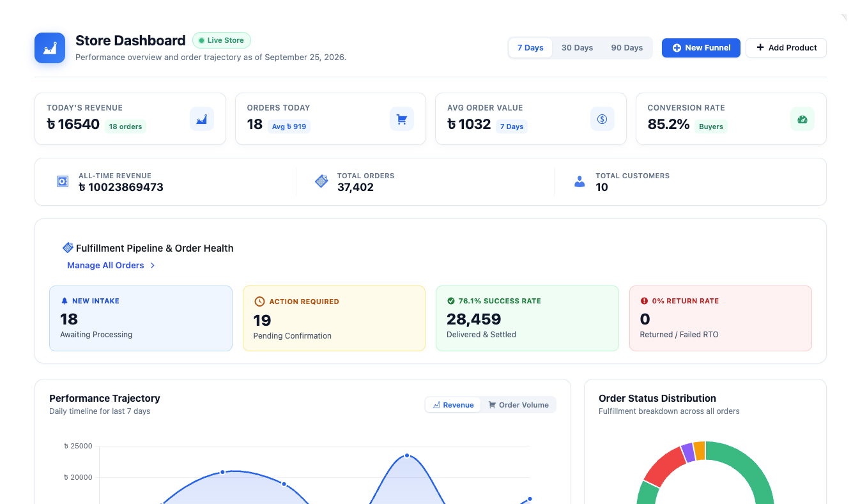Click the "18 orders" revenue badge
Screen dimensions: 867x504
click(125, 126)
